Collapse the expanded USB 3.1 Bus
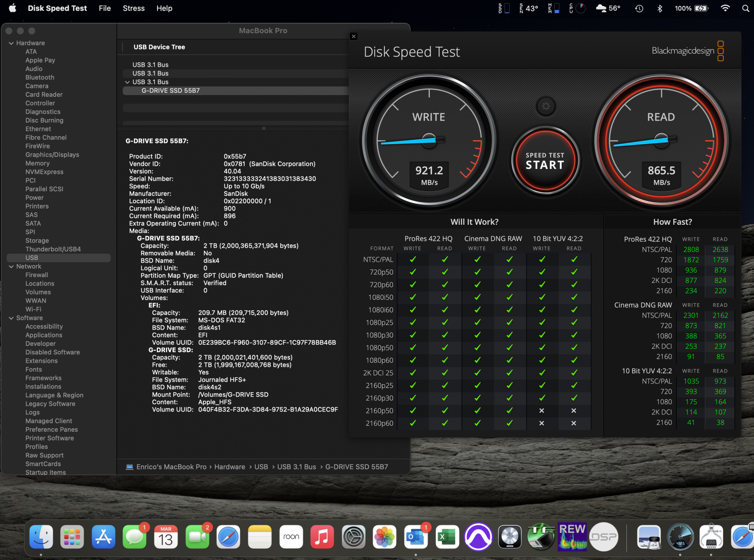 [127, 82]
